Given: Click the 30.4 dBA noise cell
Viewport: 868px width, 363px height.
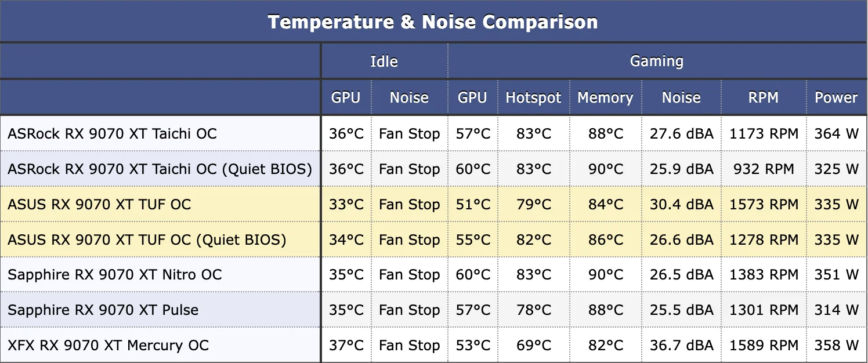Looking at the screenshot, I should (681, 205).
